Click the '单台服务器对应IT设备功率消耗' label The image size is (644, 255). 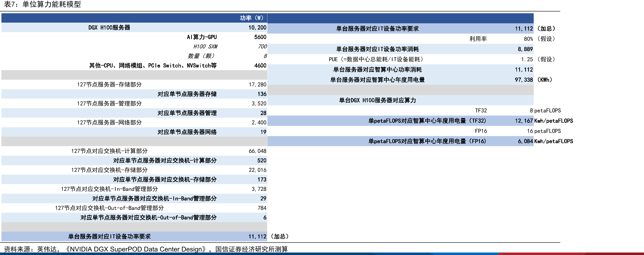(x=378, y=49)
